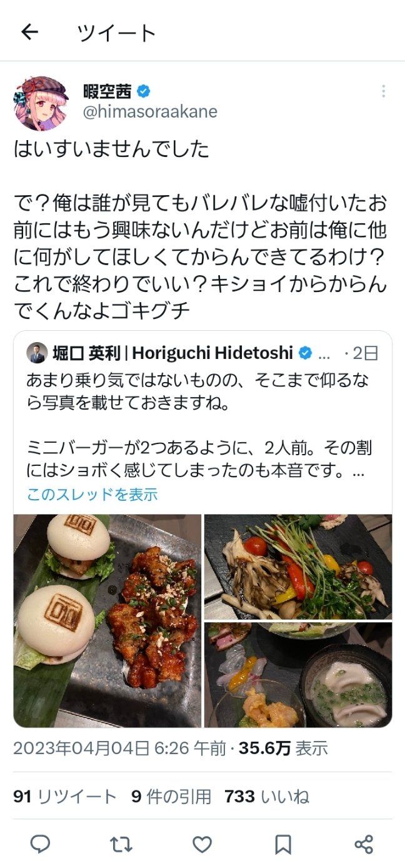
Task: View the 9 件の引用 quotes
Action: point(171,796)
